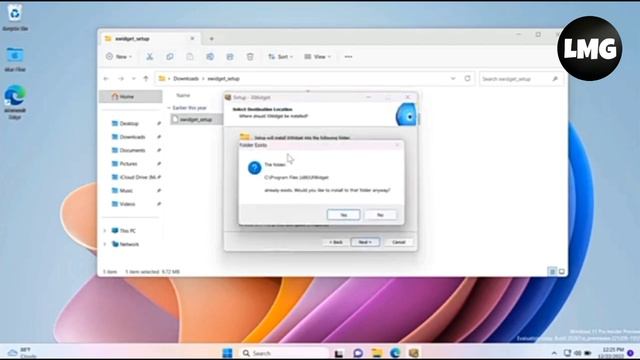640x360 pixels.
Task: Open the Microsoft Edge desktop shortcut
Action: 15,102
